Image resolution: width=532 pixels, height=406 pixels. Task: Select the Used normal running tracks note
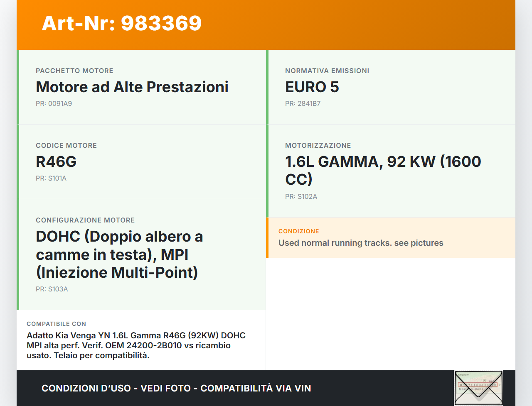pyautogui.click(x=361, y=243)
